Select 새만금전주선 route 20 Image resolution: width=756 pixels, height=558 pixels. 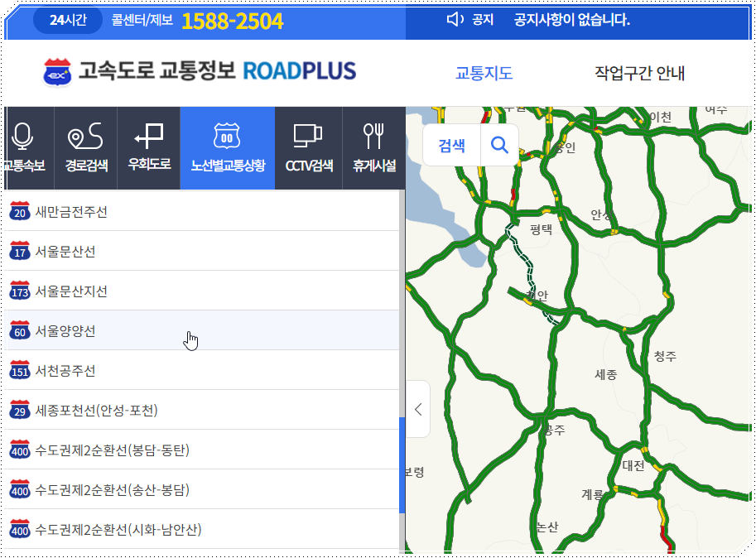(71, 212)
